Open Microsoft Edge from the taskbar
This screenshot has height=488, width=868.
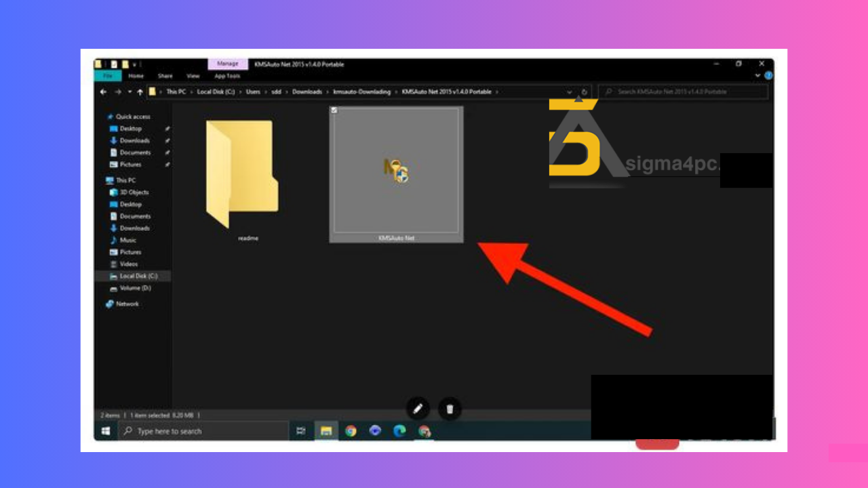click(x=399, y=431)
